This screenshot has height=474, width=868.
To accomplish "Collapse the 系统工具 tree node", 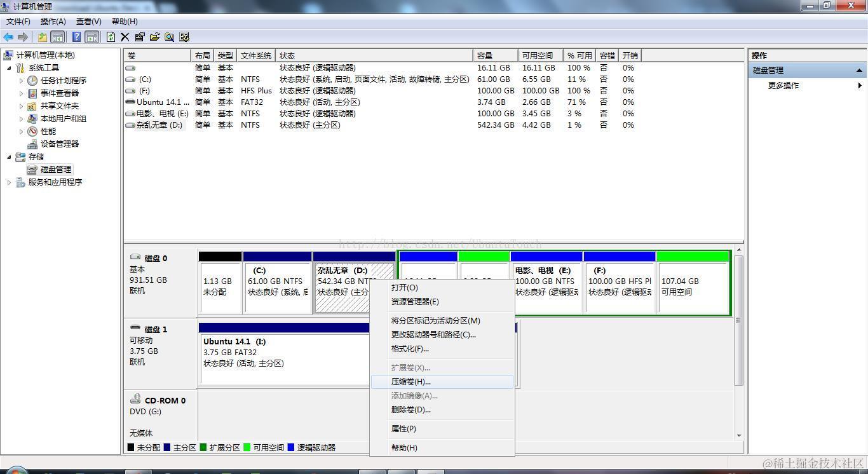I will click(x=9, y=68).
